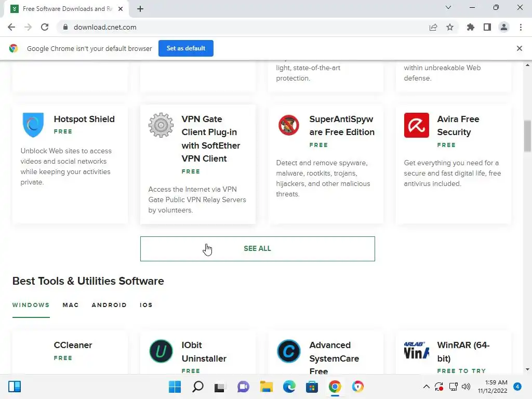Viewport: 532px width, 399px height.
Task: Open Microsoft Edge from taskbar
Action: pos(289,387)
